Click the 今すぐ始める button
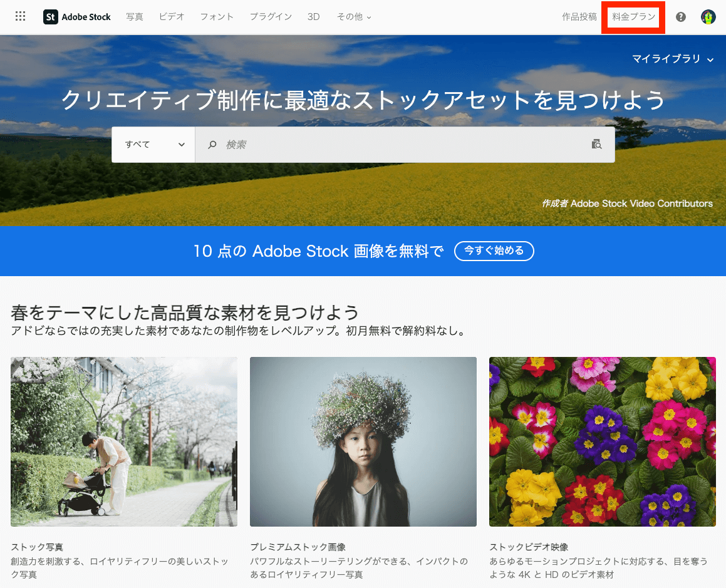 click(494, 251)
